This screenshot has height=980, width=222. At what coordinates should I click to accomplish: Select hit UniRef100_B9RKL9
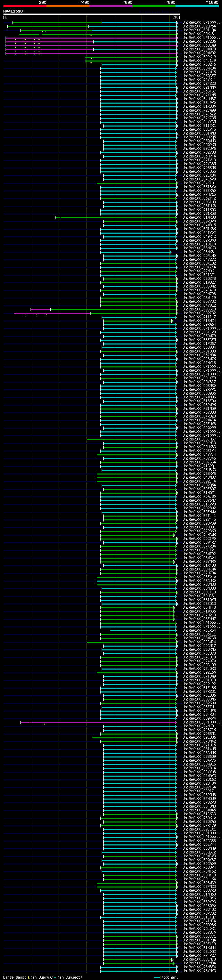pos(199,57)
